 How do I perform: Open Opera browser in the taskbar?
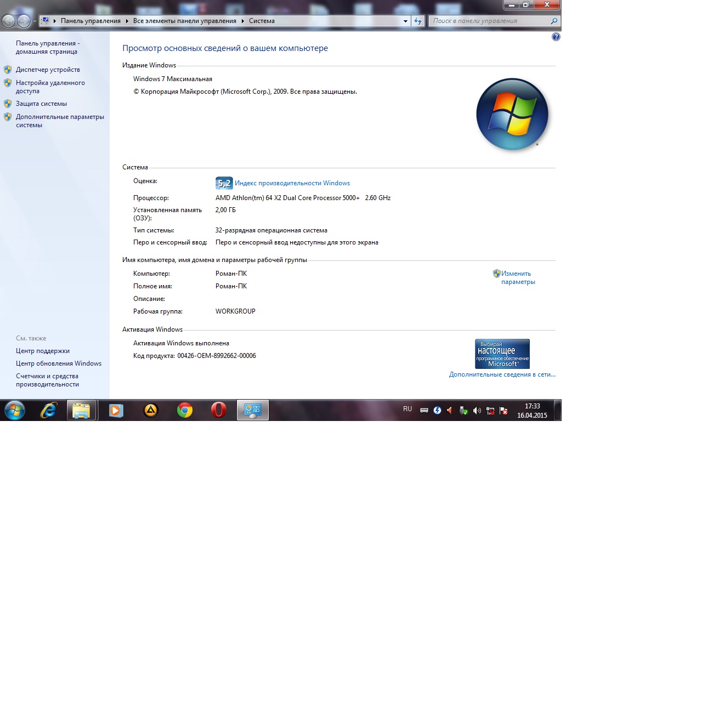tap(219, 410)
